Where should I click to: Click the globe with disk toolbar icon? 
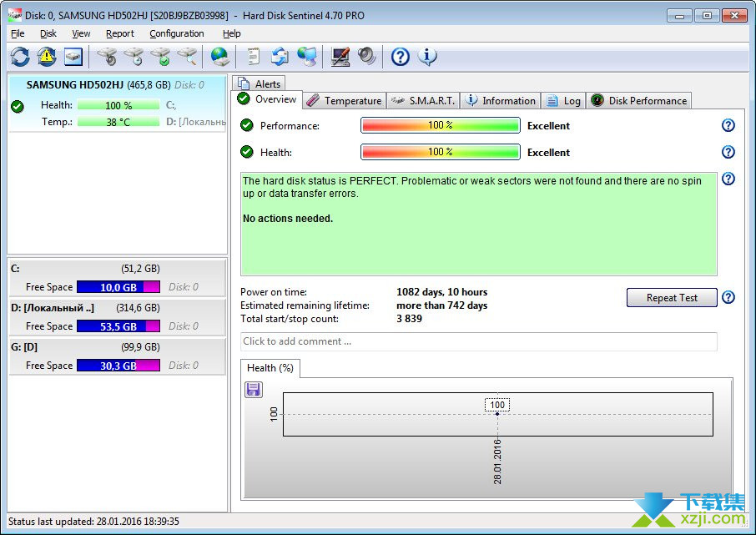click(219, 57)
